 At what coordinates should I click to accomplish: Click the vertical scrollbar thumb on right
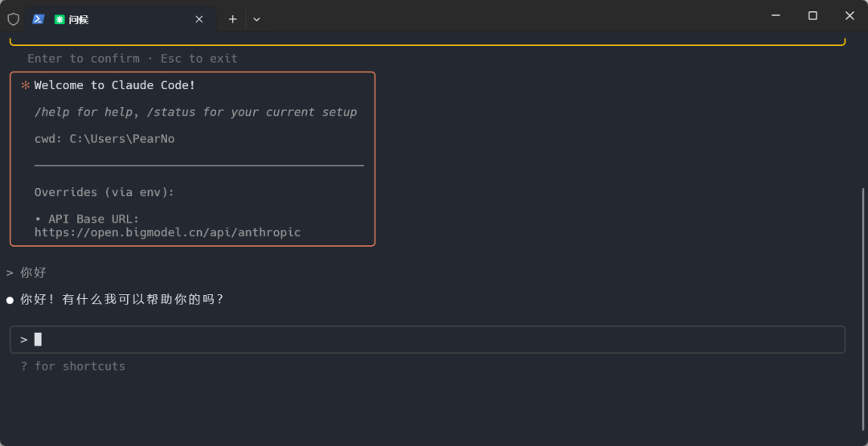862,307
